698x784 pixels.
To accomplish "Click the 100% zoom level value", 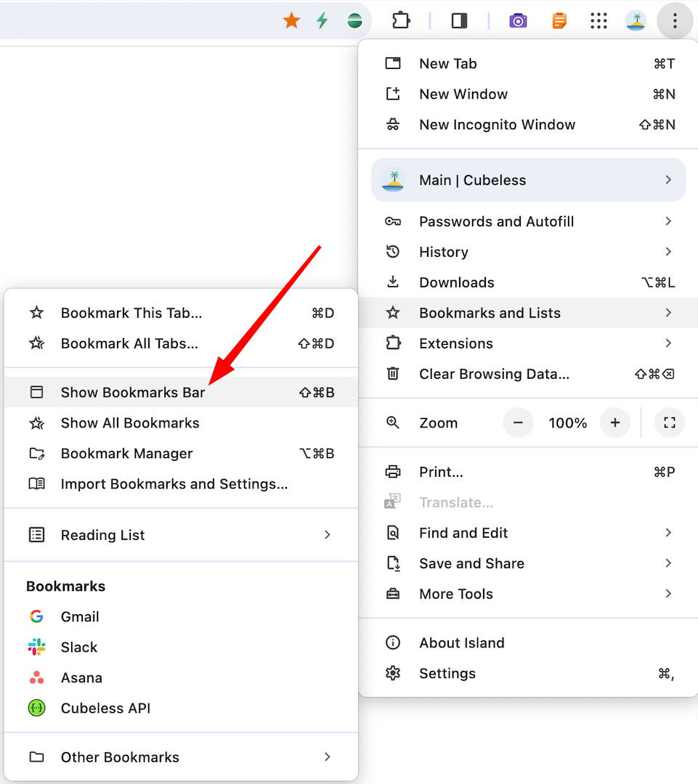I will [x=567, y=423].
